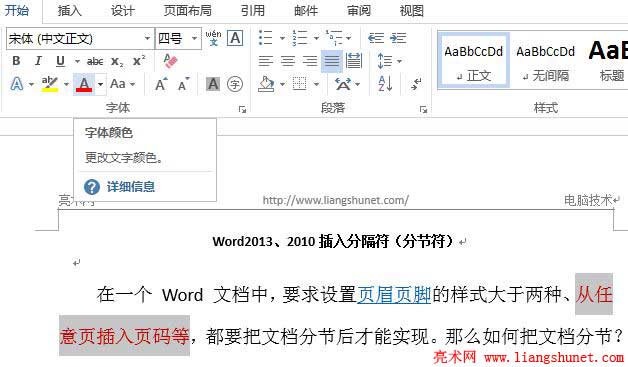
Task: Click the Increase Indent icon
Action: (398, 38)
